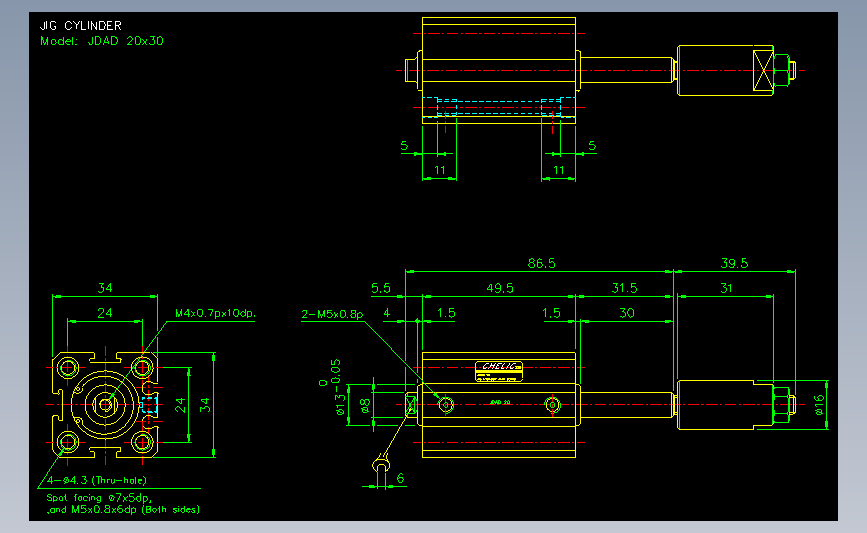
Task: Click the 30 stroke dimension text
Action: [626, 313]
